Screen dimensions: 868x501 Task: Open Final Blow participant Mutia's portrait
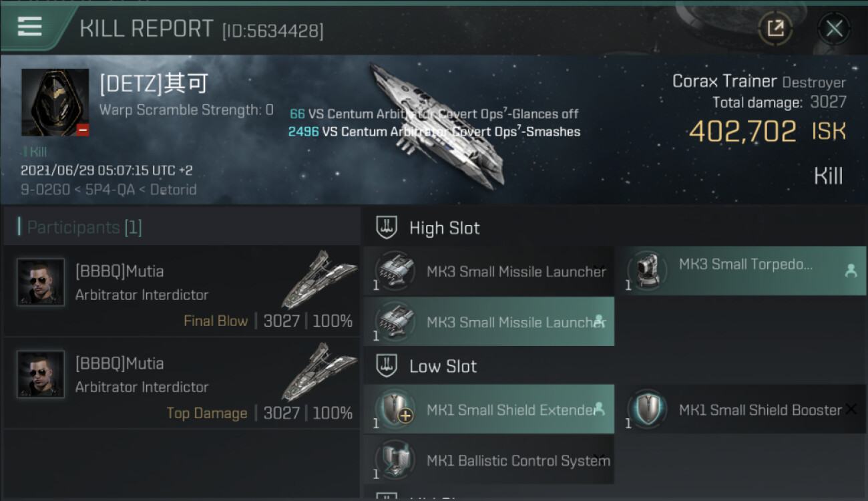coord(41,283)
